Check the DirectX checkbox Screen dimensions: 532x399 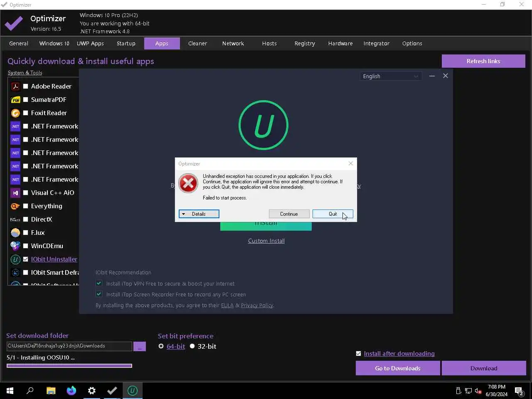tap(26, 219)
